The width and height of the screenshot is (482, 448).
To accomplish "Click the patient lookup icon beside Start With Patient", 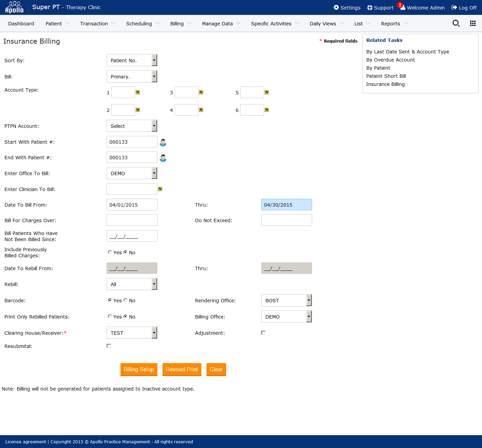I will (163, 142).
